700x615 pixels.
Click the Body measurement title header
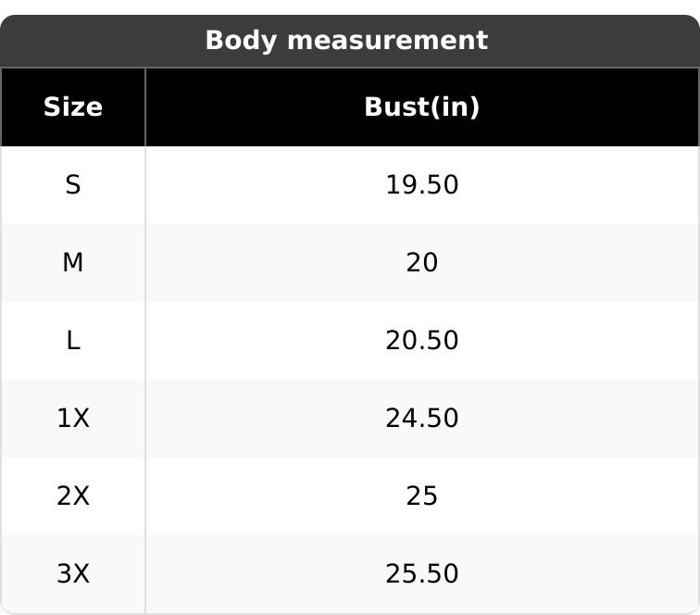[345, 41]
